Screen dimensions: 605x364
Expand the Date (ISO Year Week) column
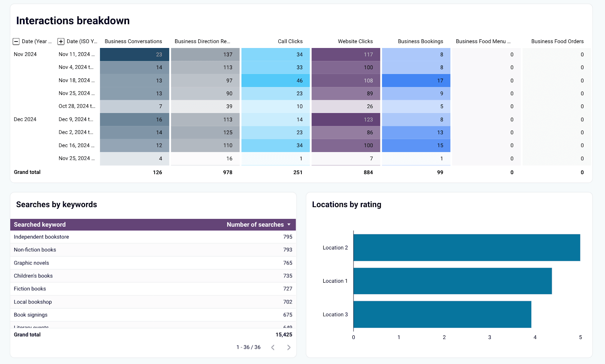[x=61, y=42]
